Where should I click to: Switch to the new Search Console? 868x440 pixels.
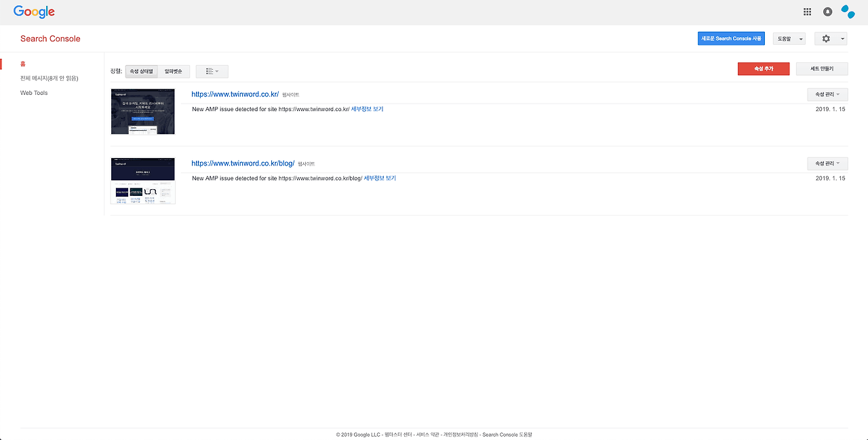click(731, 38)
